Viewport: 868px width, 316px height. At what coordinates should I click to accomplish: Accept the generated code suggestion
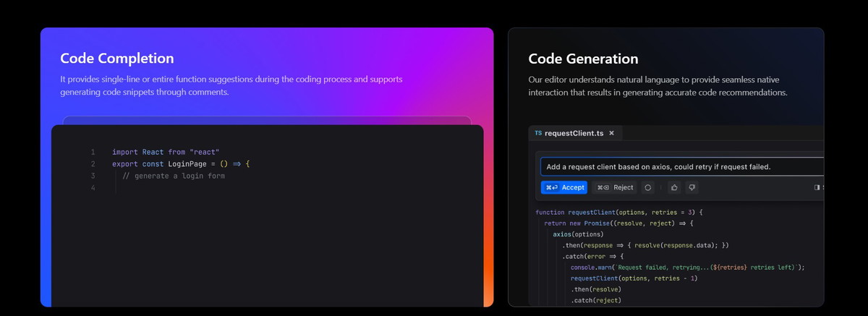564,187
